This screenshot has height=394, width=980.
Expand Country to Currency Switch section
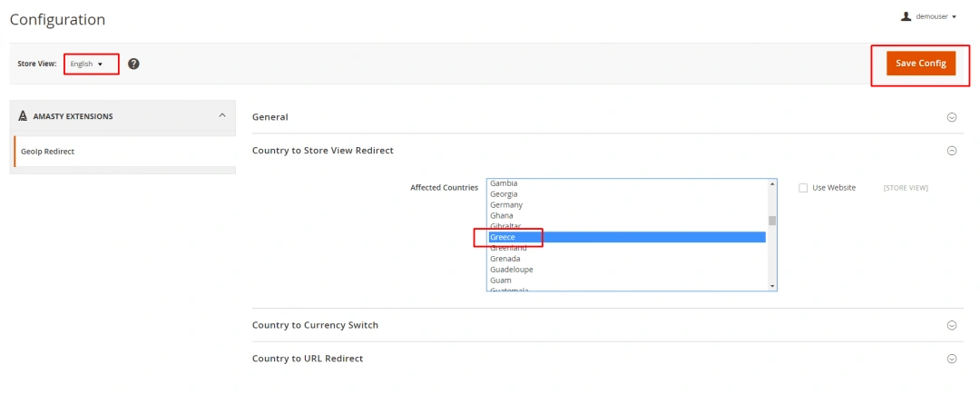pos(952,325)
